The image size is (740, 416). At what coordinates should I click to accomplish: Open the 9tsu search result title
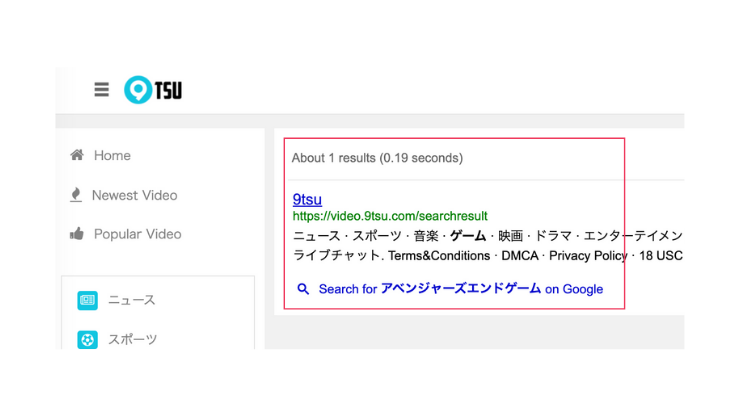pos(307,199)
